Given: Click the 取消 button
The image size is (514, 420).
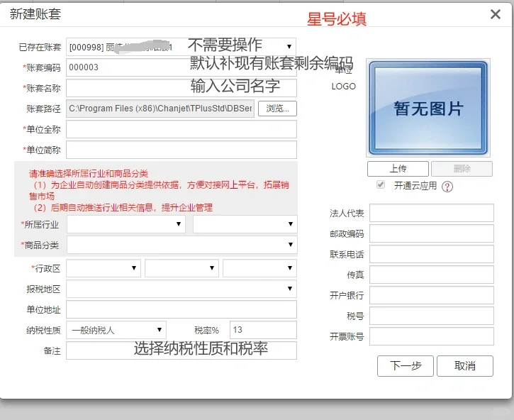Looking at the screenshot, I should click(x=465, y=366).
